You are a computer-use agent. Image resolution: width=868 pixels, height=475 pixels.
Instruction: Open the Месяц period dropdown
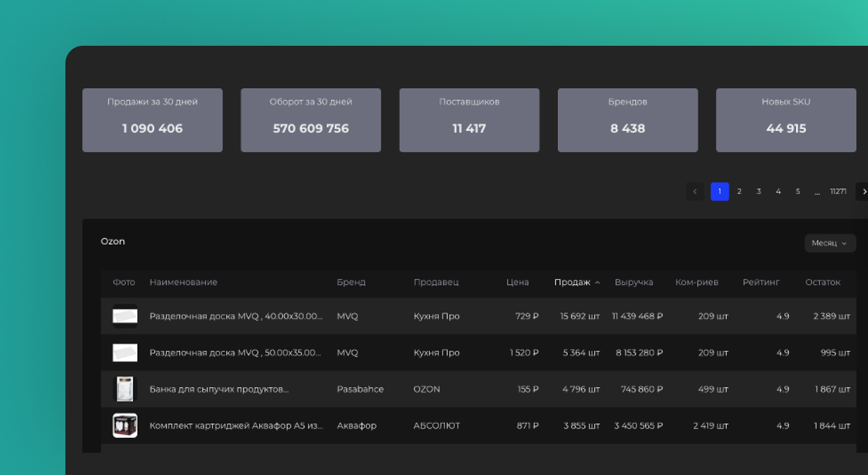pos(829,243)
